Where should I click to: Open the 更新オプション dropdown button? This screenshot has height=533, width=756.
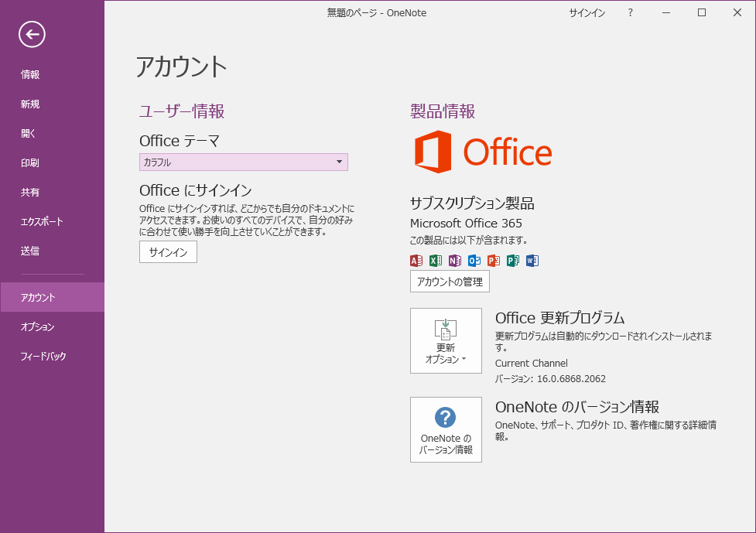click(x=446, y=340)
